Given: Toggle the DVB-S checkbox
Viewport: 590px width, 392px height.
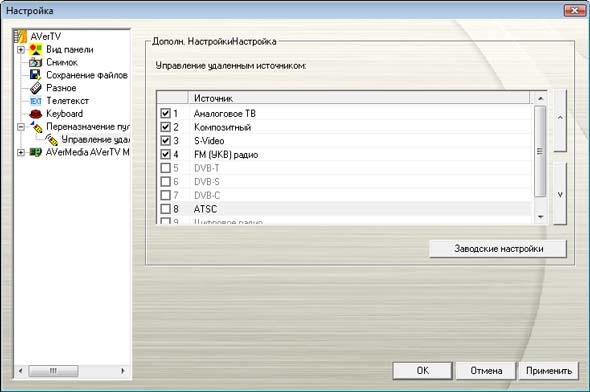Looking at the screenshot, I should click(x=165, y=182).
